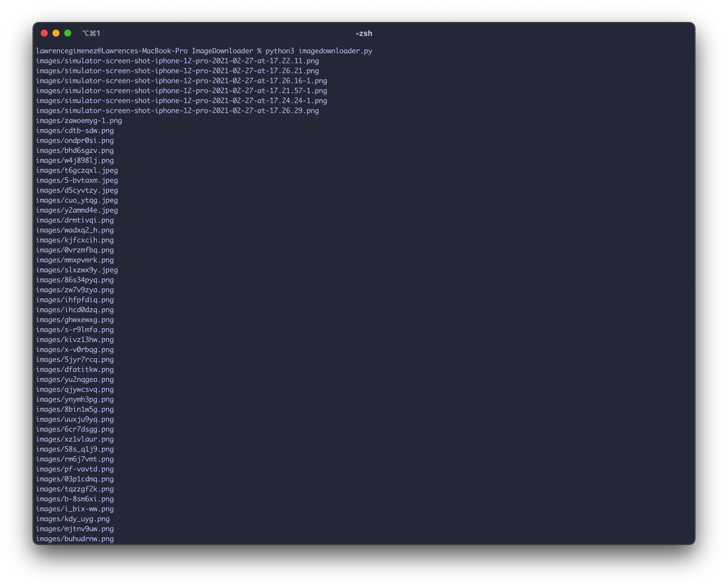Click the images/ghwxewxg.png output line
This screenshot has height=588, width=728.
tap(75, 320)
